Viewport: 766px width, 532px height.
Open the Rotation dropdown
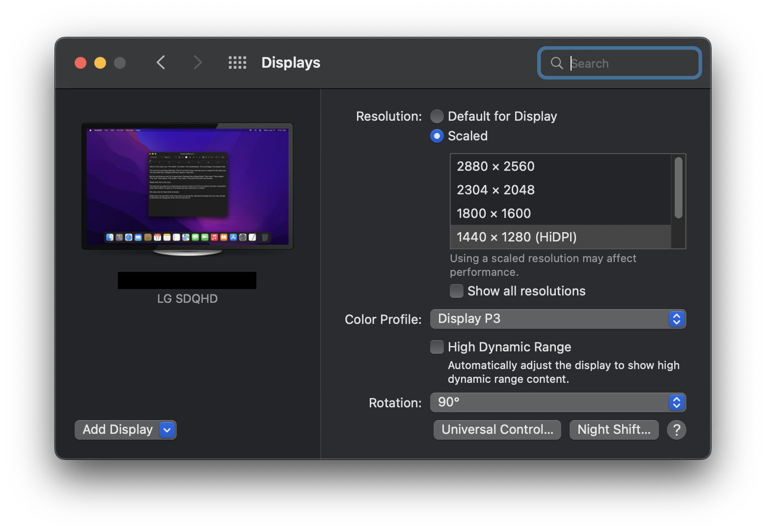[558, 402]
